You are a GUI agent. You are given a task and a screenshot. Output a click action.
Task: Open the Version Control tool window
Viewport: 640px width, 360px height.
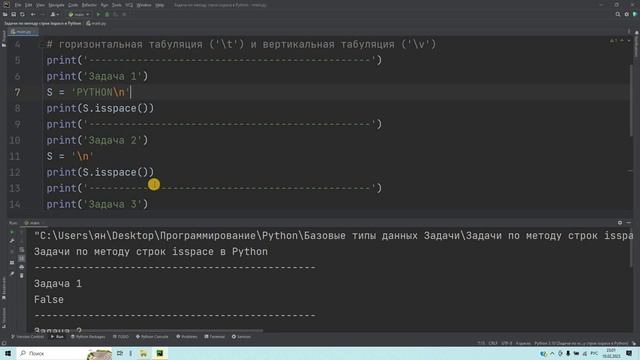click(x=27, y=337)
